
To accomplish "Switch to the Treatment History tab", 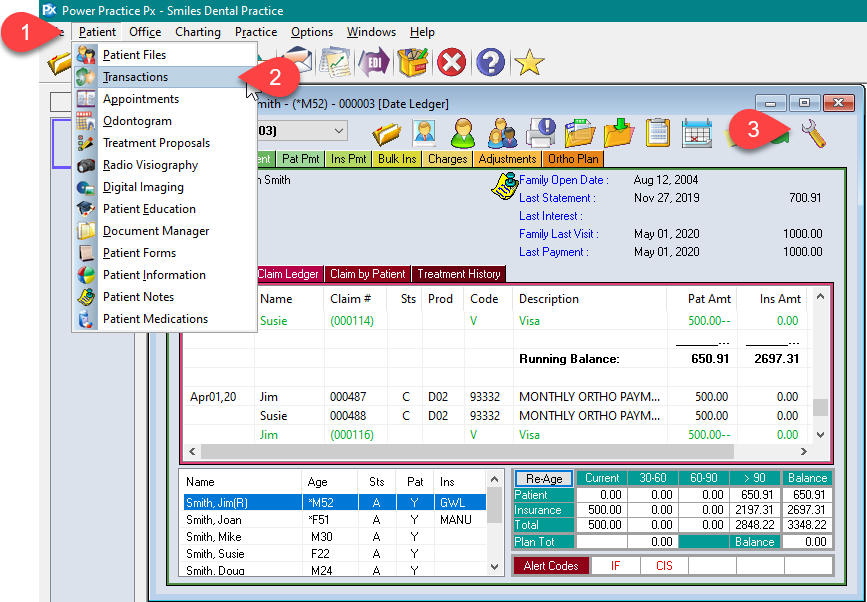I will [x=458, y=274].
